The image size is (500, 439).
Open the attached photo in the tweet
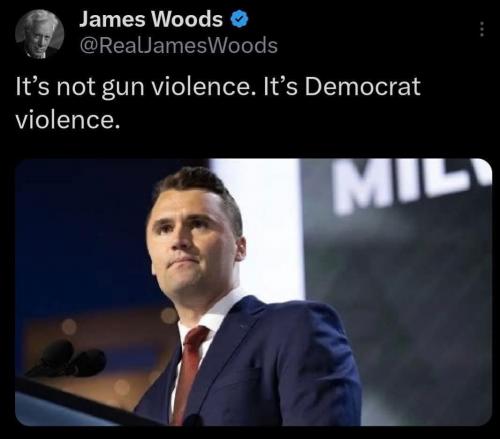click(253, 292)
